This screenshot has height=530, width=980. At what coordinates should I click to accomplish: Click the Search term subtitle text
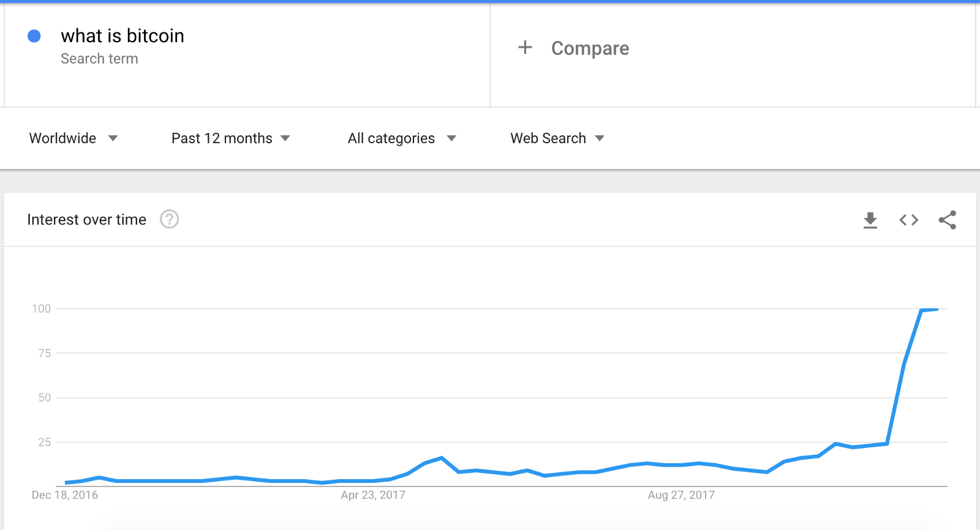click(99, 59)
